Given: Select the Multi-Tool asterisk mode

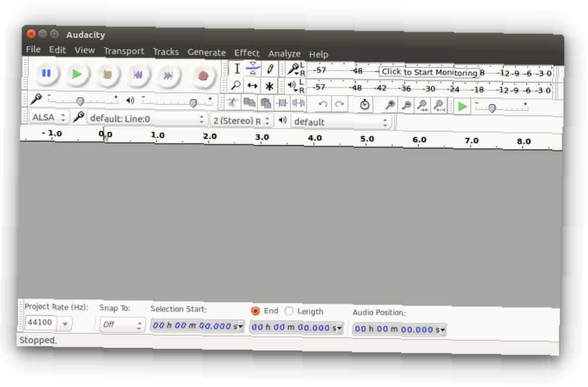Looking at the screenshot, I should pyautogui.click(x=269, y=86).
